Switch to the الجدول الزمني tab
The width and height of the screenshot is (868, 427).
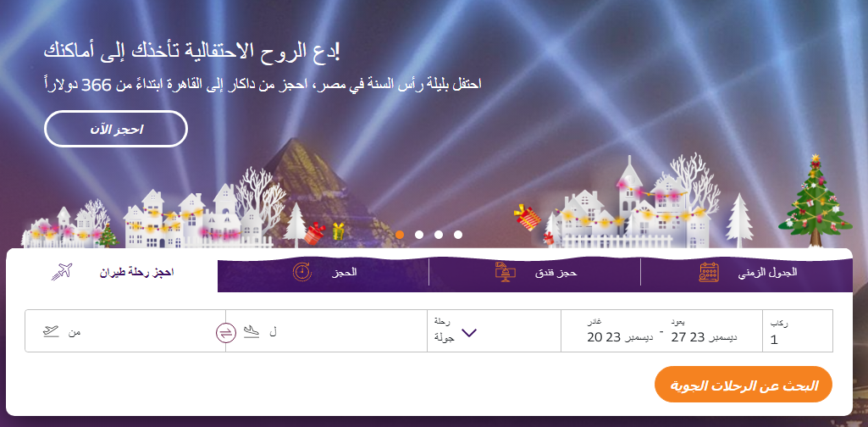[x=746, y=272]
